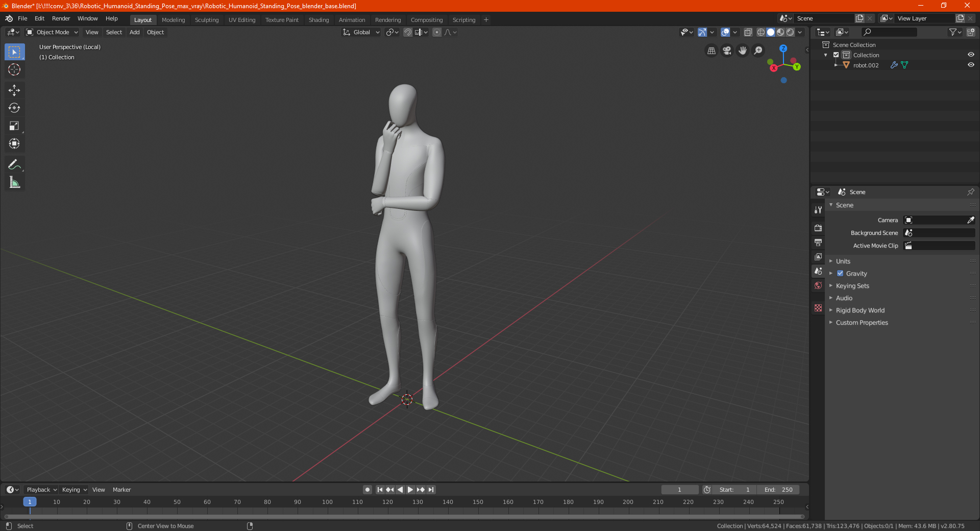Toggle viewport overlays
This screenshot has width=980, height=531.
pyautogui.click(x=725, y=32)
